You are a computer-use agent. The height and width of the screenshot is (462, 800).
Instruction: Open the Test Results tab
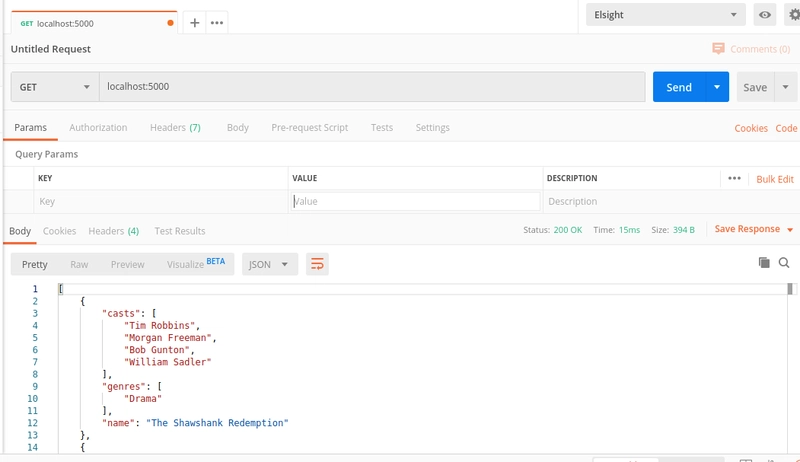pyautogui.click(x=180, y=231)
